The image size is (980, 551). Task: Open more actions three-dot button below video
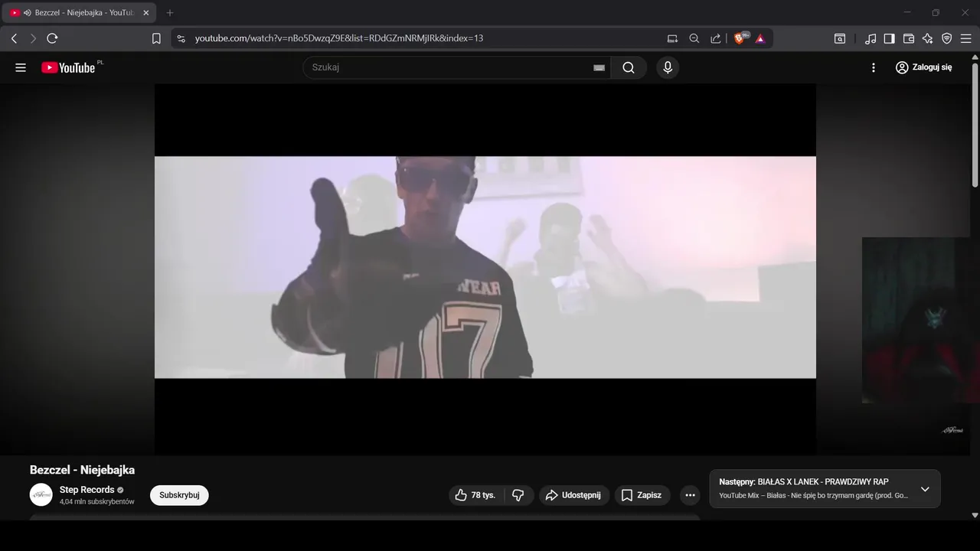point(690,495)
